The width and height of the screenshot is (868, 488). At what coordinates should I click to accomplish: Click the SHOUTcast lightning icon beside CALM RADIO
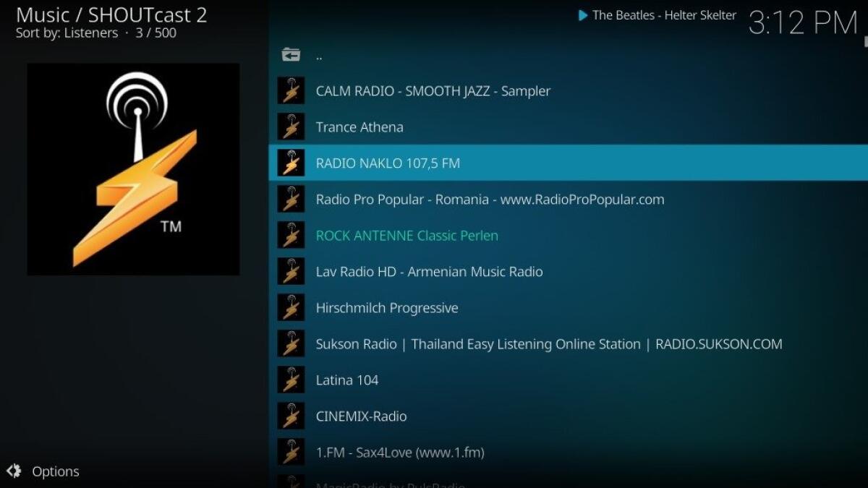point(291,90)
